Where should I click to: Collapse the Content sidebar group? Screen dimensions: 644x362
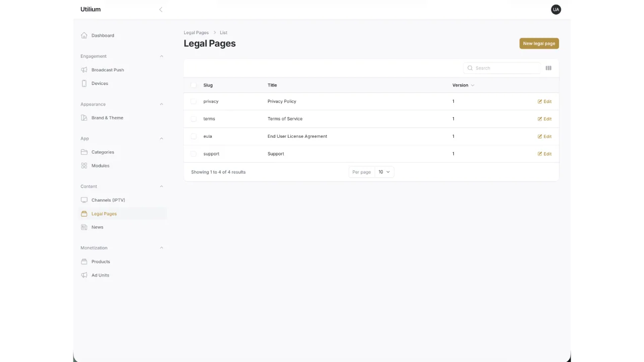(162, 187)
